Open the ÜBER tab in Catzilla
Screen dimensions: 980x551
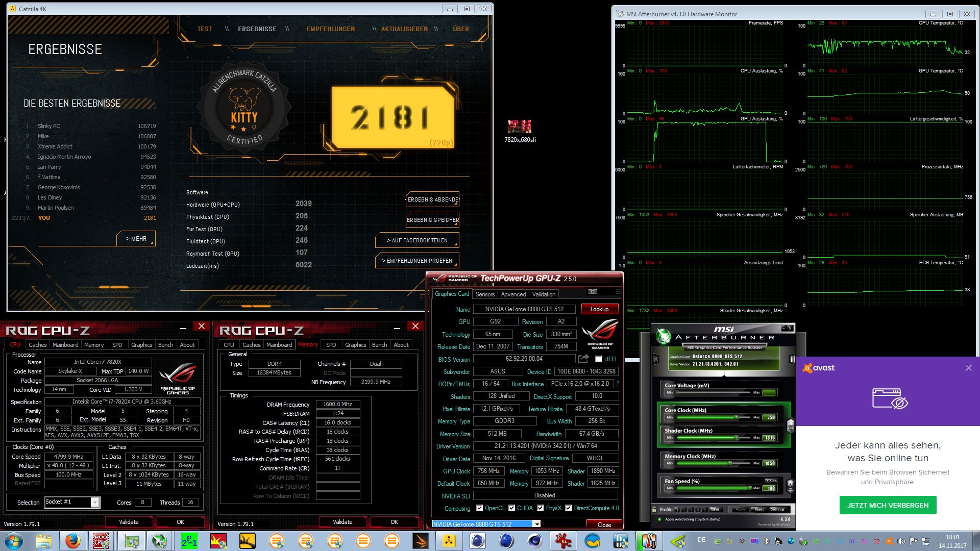[460, 29]
